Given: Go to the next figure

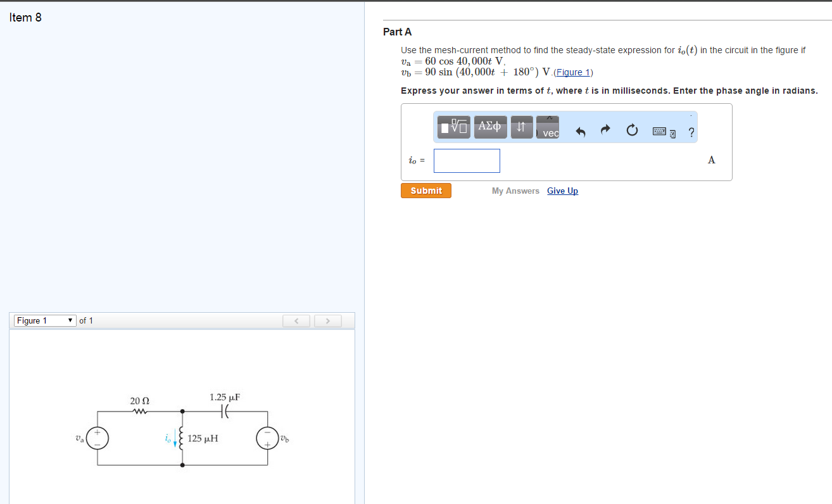Looking at the screenshot, I should point(328,321).
